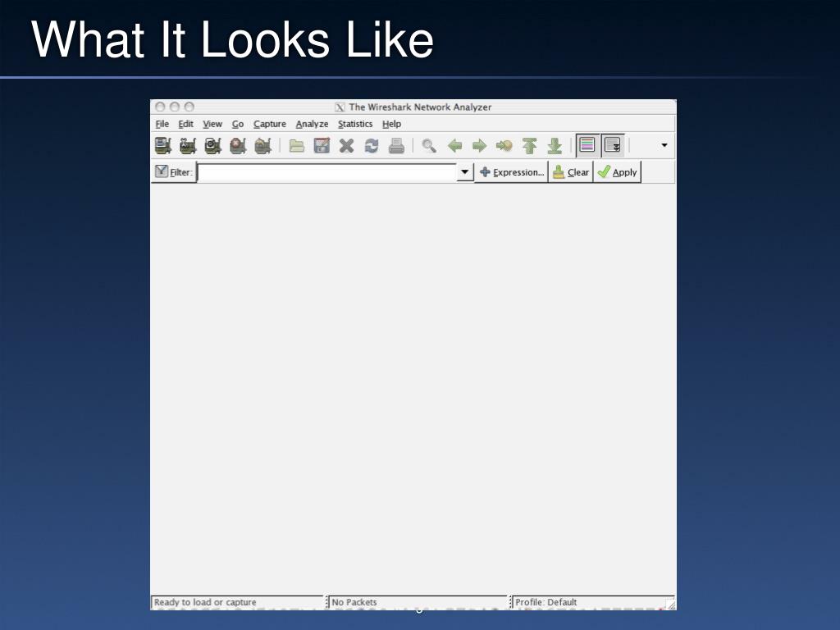Open the Go menu
Screen dimensions: 840x630
coord(238,124)
